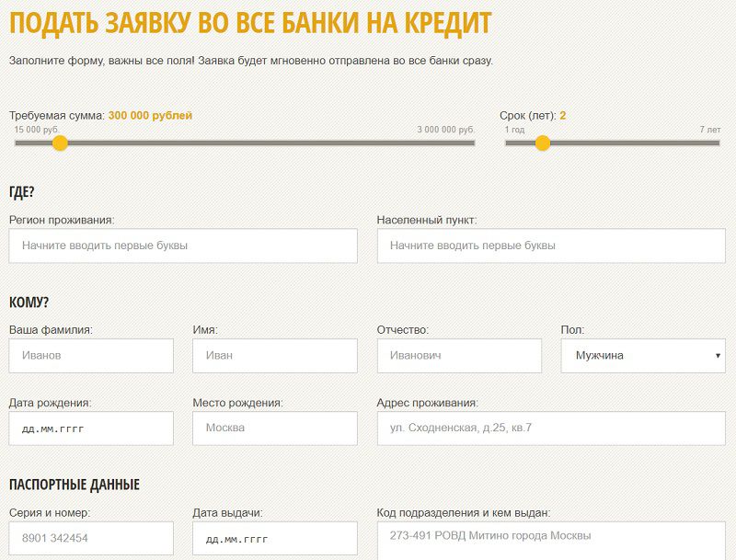
Task: Click the Адрес проживания field
Action: tap(551, 429)
